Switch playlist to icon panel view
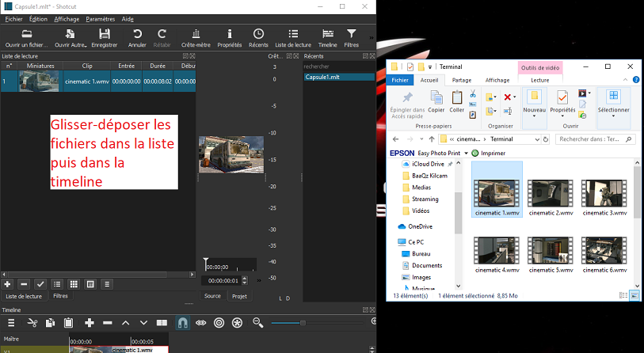This screenshot has width=644, height=353. (90, 284)
